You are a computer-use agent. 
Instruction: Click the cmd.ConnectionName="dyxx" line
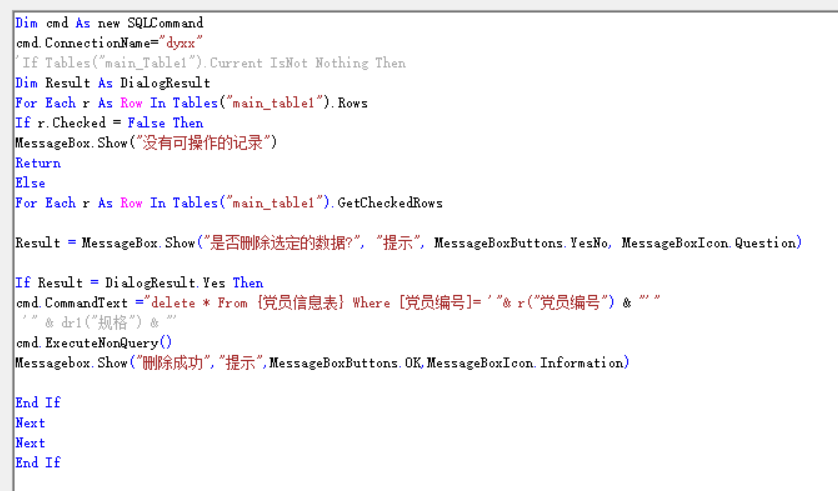[109, 43]
